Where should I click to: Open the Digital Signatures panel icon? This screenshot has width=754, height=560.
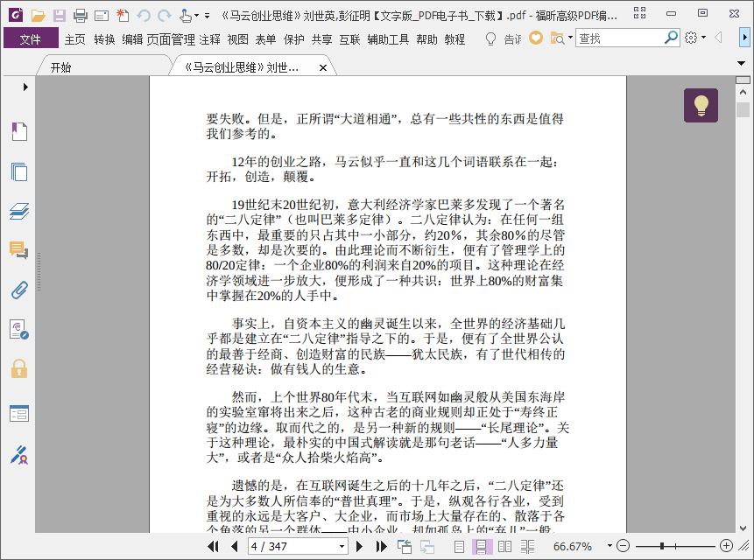point(19,330)
